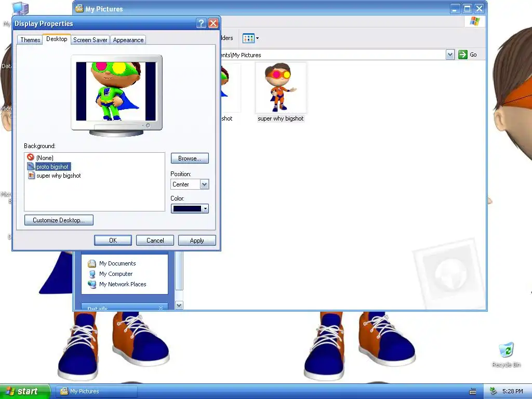Maximize the My Pictures window
The width and height of the screenshot is (532, 399).
(467, 8)
